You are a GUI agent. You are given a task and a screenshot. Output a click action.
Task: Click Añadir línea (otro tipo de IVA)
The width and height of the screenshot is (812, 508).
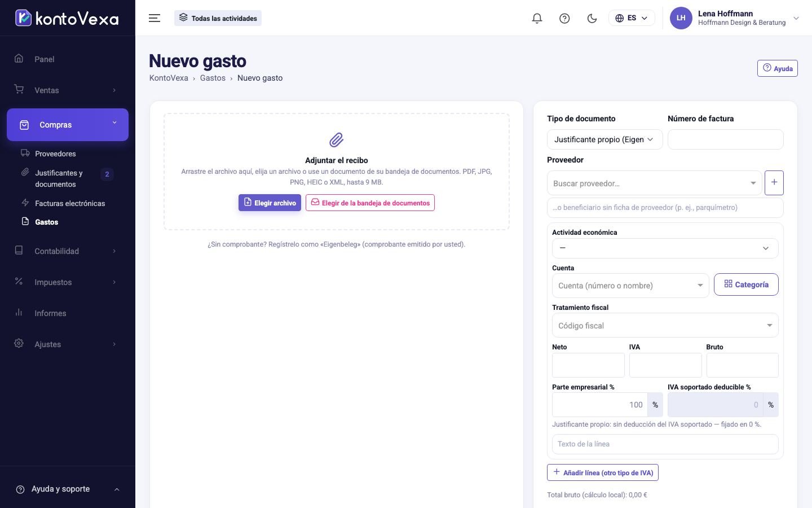click(x=603, y=472)
